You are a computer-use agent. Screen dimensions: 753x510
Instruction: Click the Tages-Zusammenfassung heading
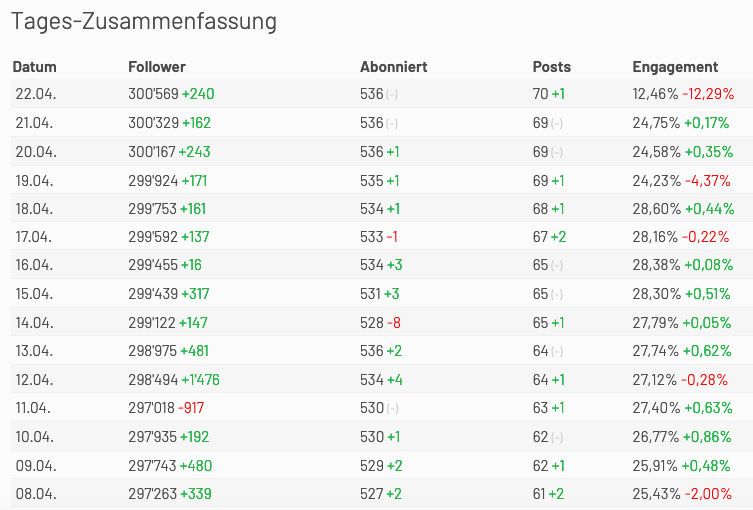pyautogui.click(x=144, y=21)
